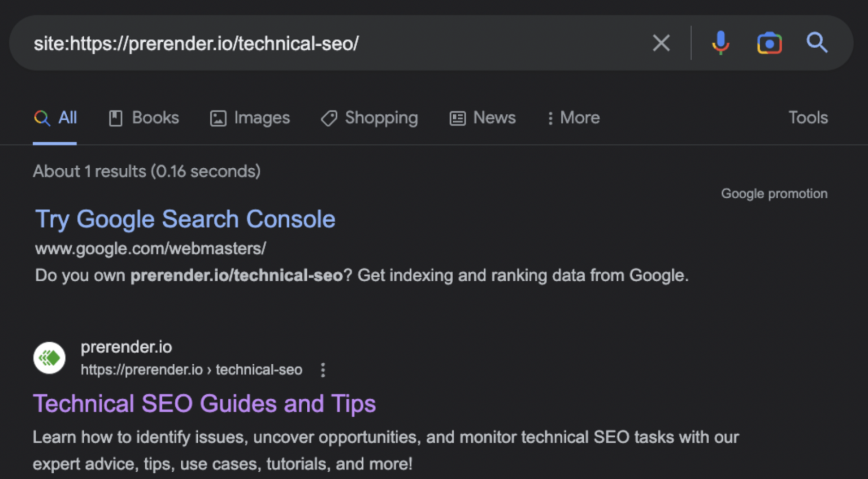Select the Books search icon
The width and height of the screenshot is (868, 479).
click(x=115, y=118)
